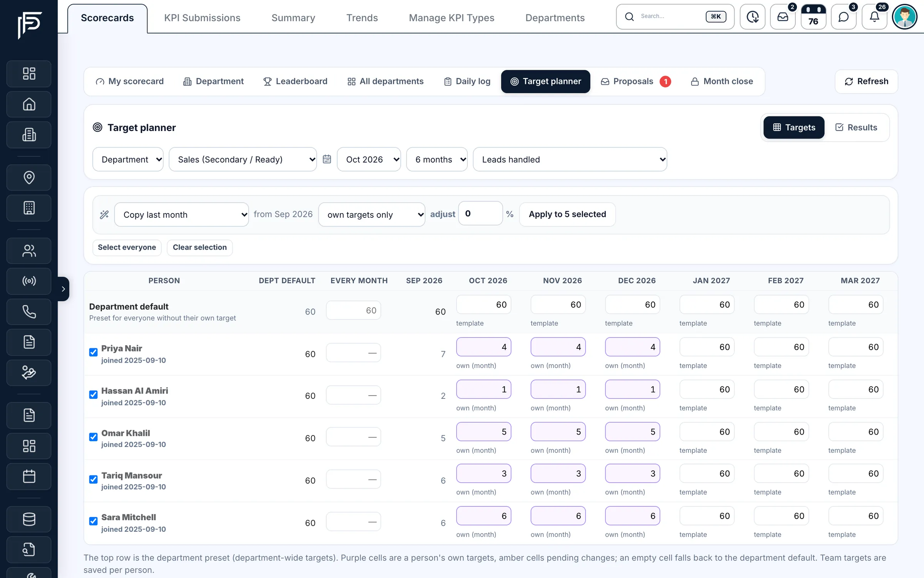This screenshot has height=578, width=924.
Task: Uncheck Sara Mitchell's checkbox
Action: pos(93,521)
